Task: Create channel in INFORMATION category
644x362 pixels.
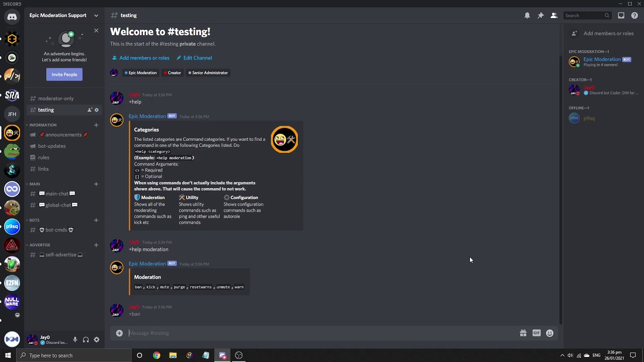Action: (96, 125)
